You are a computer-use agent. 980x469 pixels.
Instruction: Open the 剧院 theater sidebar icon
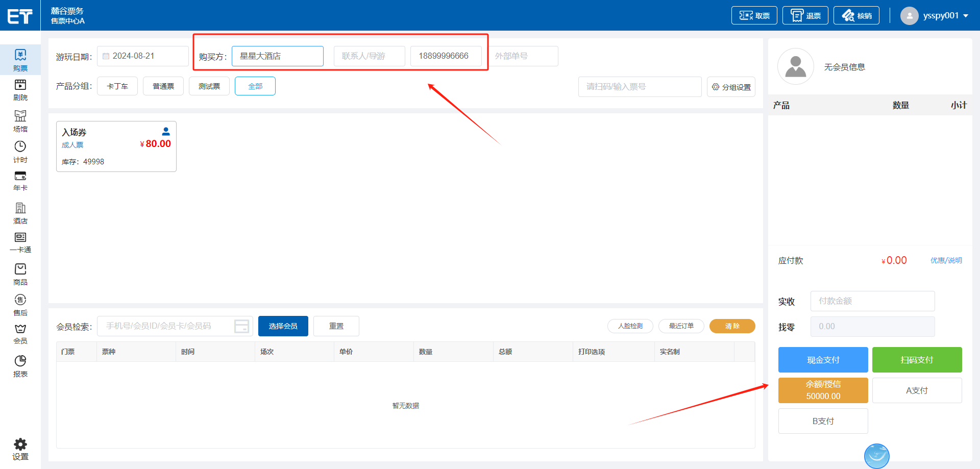(x=20, y=85)
